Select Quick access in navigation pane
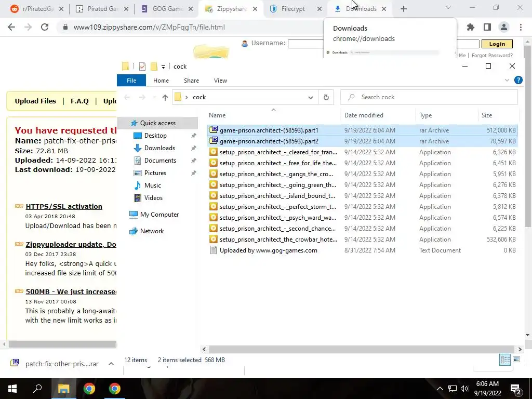This screenshot has width=532, height=399. (x=158, y=123)
